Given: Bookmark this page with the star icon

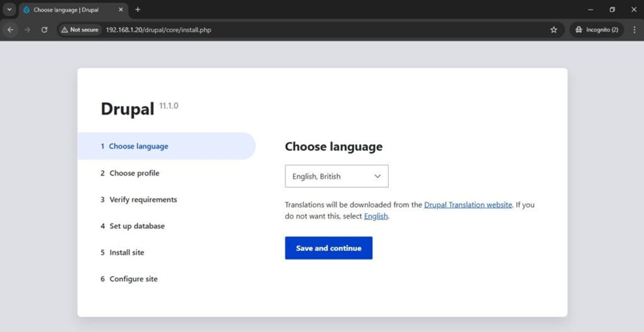Looking at the screenshot, I should 553,30.
